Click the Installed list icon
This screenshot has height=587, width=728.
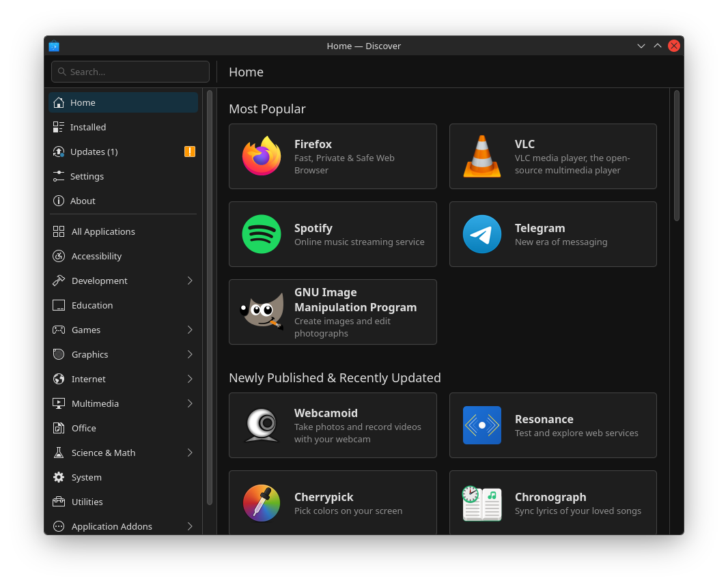[59, 127]
